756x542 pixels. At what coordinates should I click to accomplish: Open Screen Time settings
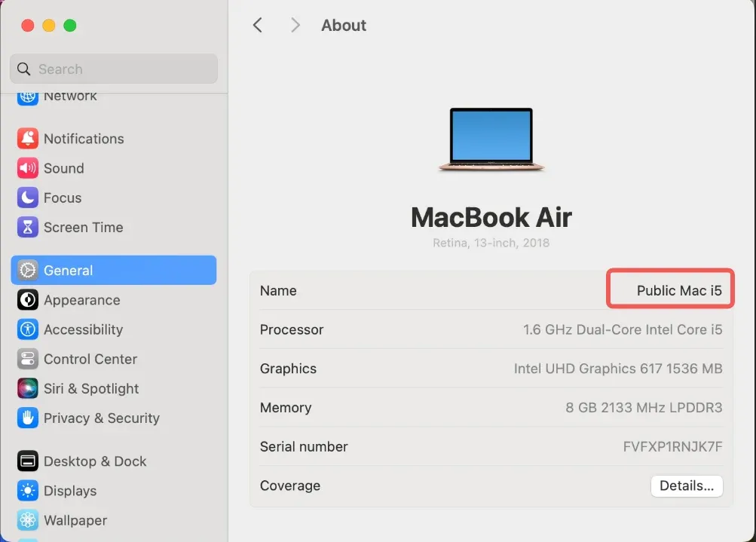[x=114, y=227]
